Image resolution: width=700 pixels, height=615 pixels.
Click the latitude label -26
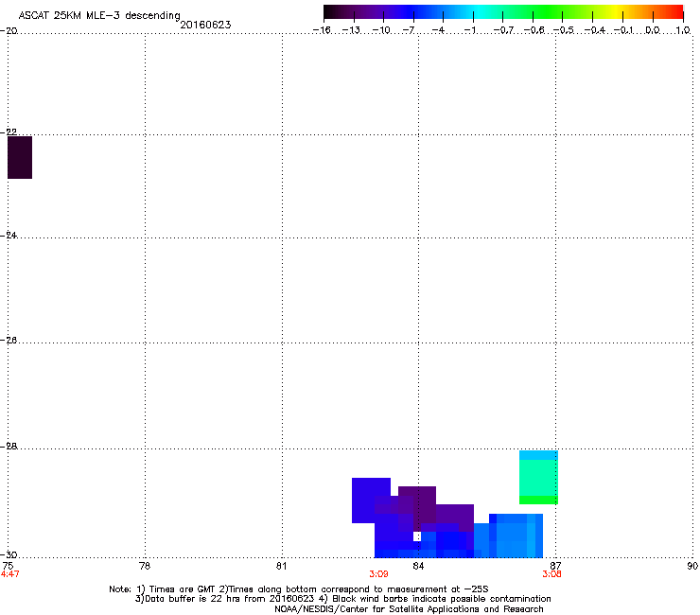(x=9, y=341)
